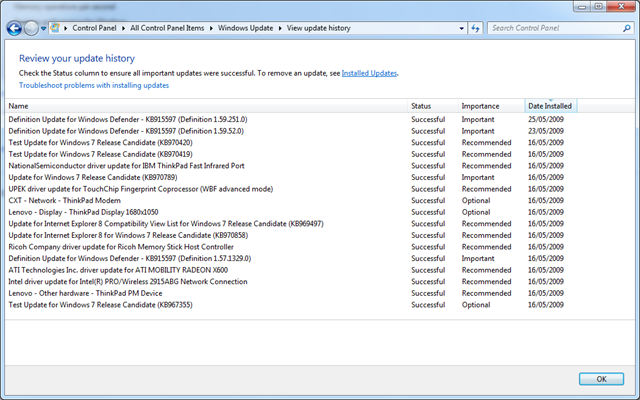Select Test Update KB970419 row
The height and width of the screenshot is (400, 640).
point(291,154)
